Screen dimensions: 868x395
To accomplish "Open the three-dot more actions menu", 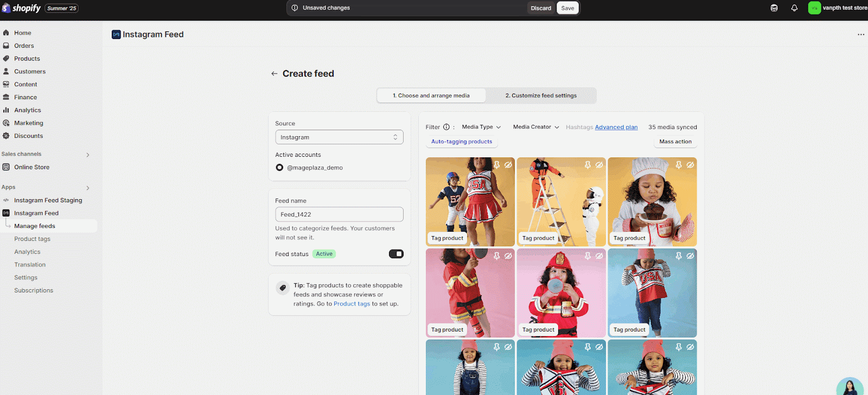I will (x=861, y=34).
